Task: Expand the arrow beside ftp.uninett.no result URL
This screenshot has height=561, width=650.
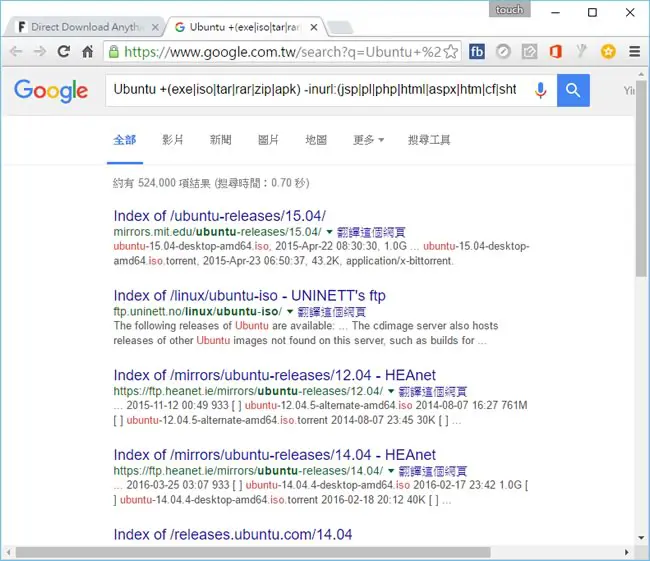Action: pos(290,311)
